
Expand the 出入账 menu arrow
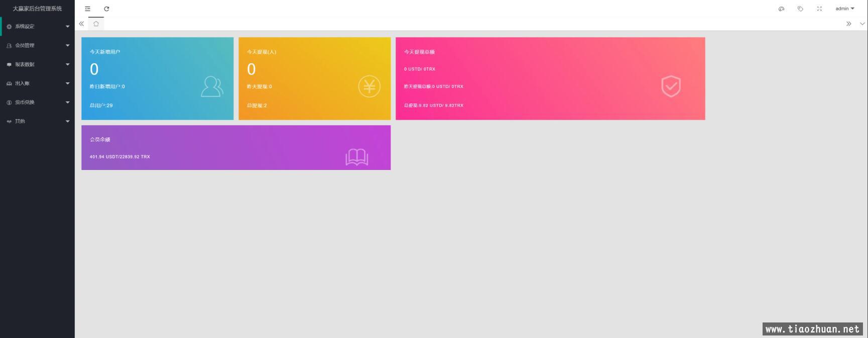coord(68,84)
